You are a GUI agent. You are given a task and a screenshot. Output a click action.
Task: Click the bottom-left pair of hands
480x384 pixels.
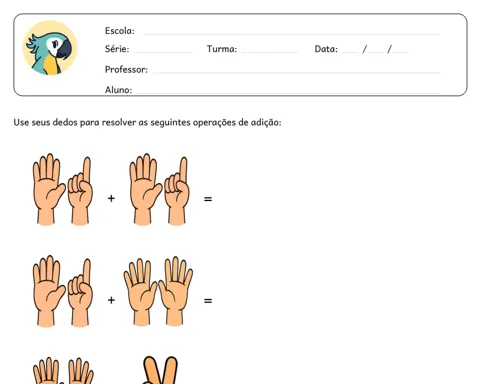[x=63, y=371]
